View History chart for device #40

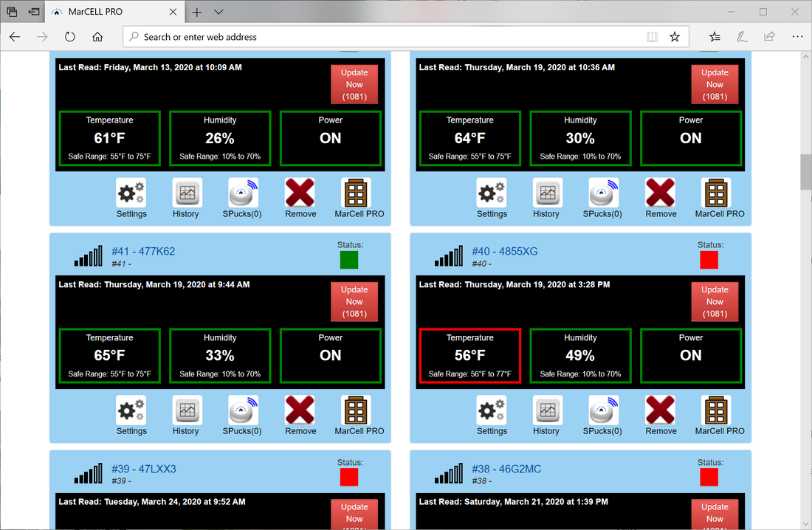pyautogui.click(x=547, y=416)
